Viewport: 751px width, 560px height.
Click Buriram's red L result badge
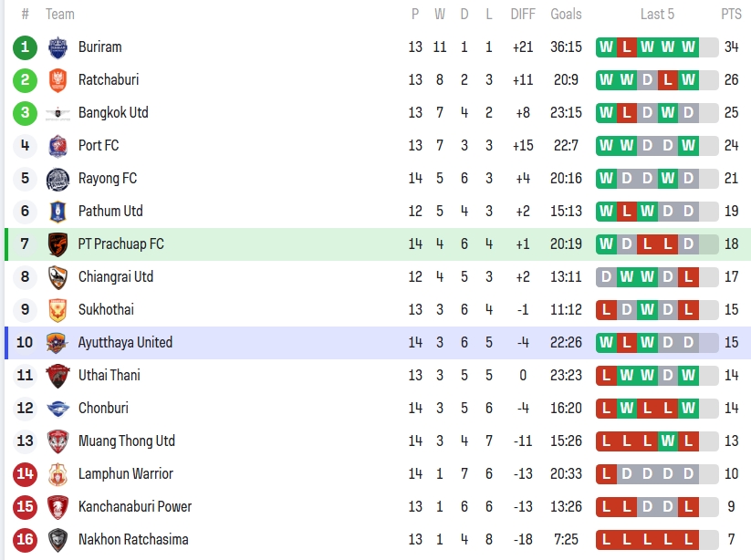point(626,47)
